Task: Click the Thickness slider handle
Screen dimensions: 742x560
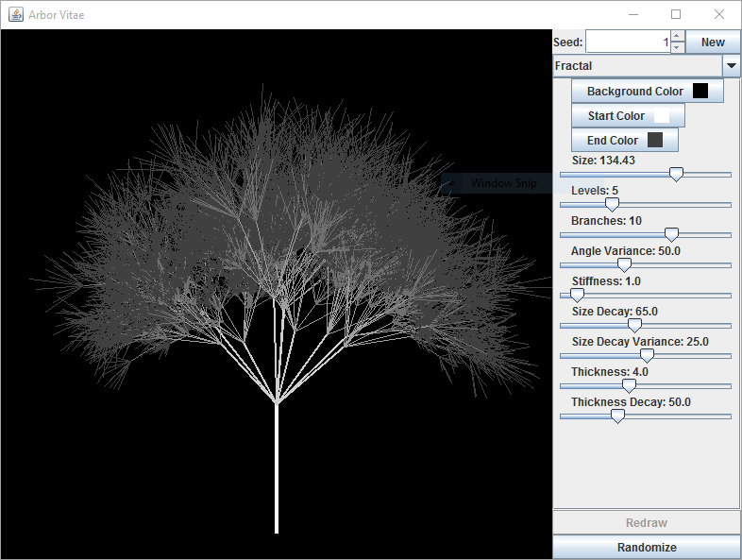Action: coord(629,385)
